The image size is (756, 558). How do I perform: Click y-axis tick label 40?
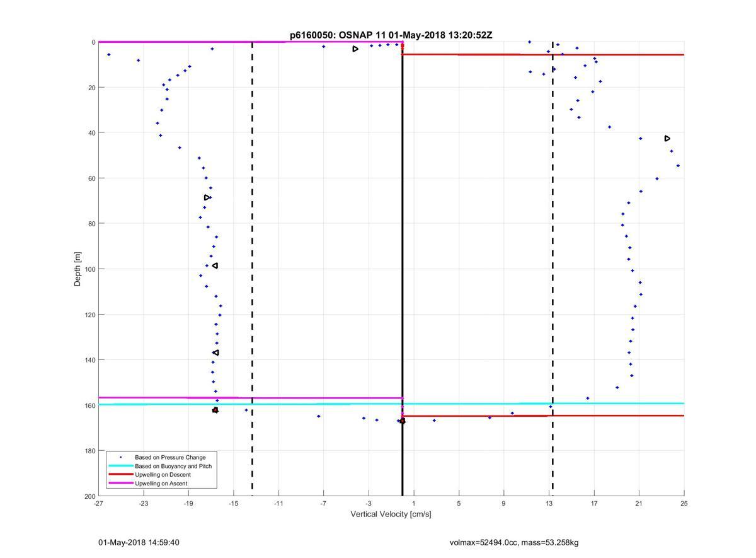(x=91, y=133)
